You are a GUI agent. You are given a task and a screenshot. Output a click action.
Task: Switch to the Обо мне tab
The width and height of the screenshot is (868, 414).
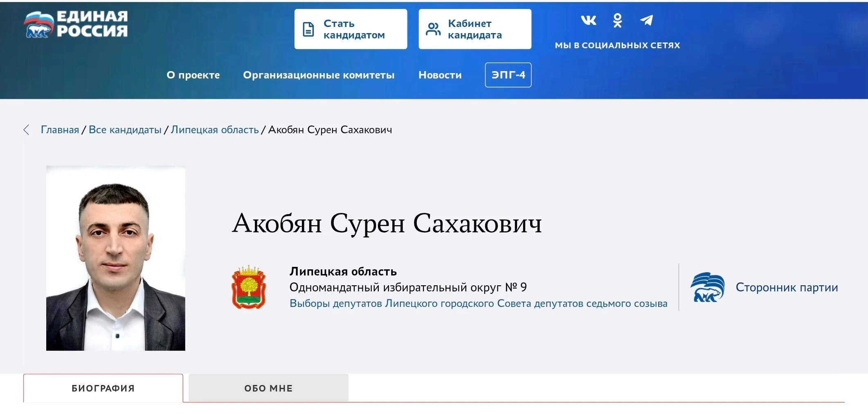click(x=268, y=388)
